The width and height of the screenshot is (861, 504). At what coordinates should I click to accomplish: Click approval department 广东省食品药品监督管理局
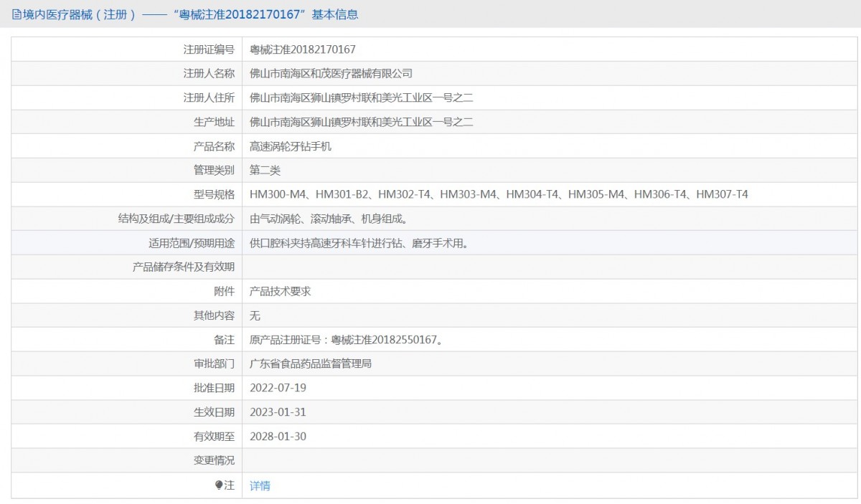[x=311, y=363]
